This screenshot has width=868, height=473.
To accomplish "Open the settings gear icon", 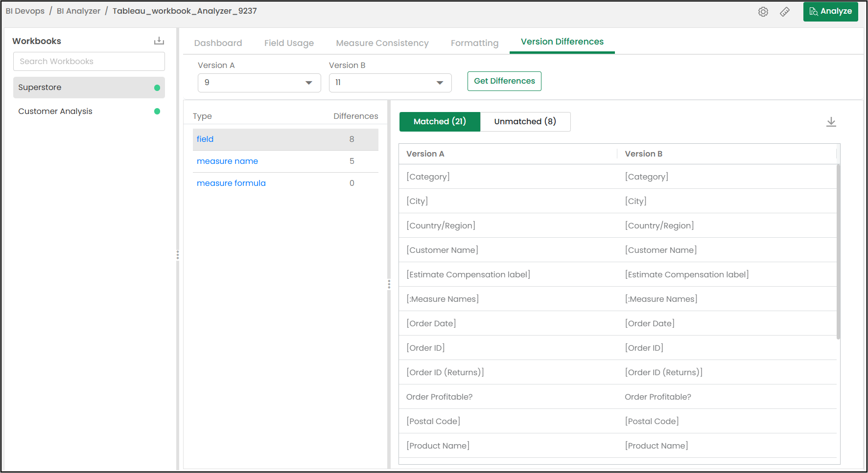I will (763, 12).
